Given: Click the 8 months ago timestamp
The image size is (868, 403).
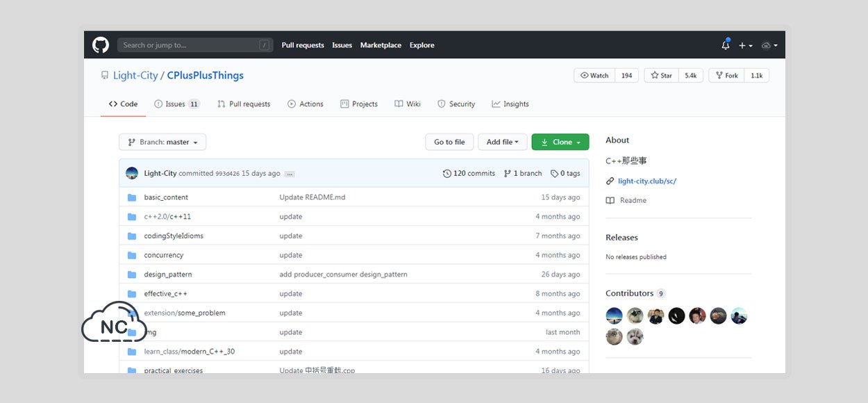Looking at the screenshot, I should 558,294.
